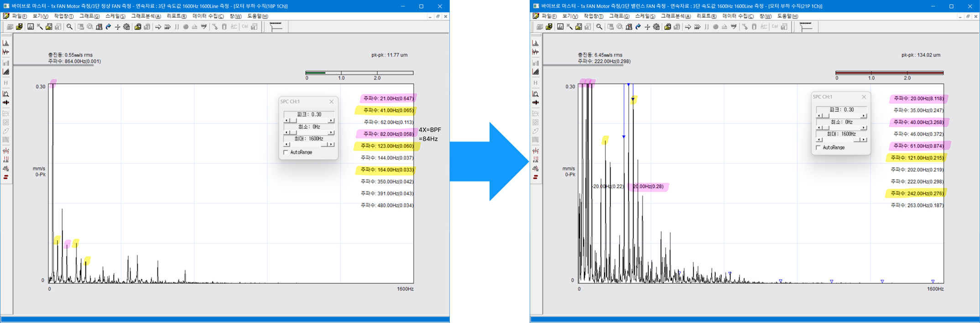Tick the AutoRange checkbox in right SPC CH:1 panel

click(818, 148)
